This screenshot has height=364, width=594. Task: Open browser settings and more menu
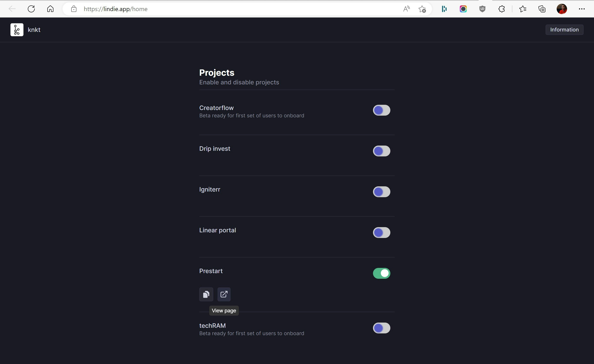pyautogui.click(x=582, y=9)
